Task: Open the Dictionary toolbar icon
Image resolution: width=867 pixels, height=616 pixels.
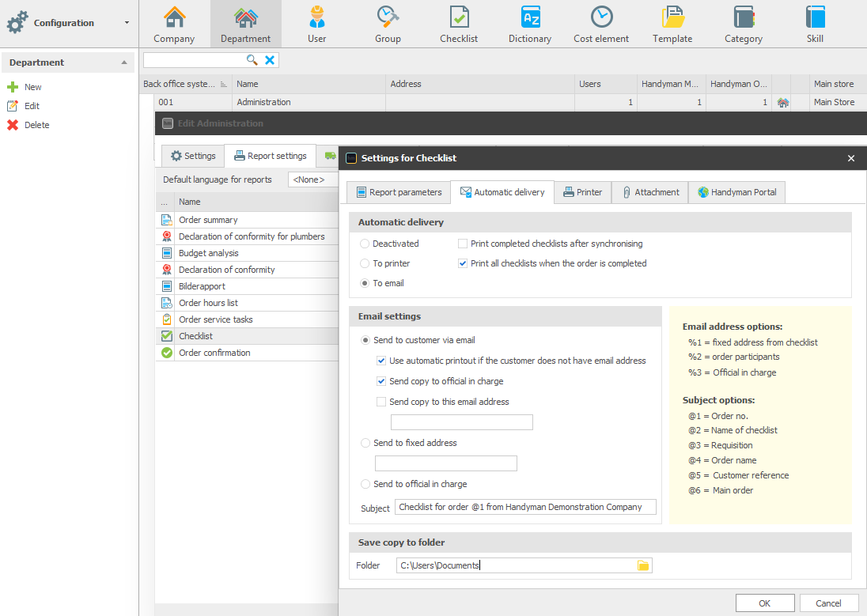Action: pos(530,25)
